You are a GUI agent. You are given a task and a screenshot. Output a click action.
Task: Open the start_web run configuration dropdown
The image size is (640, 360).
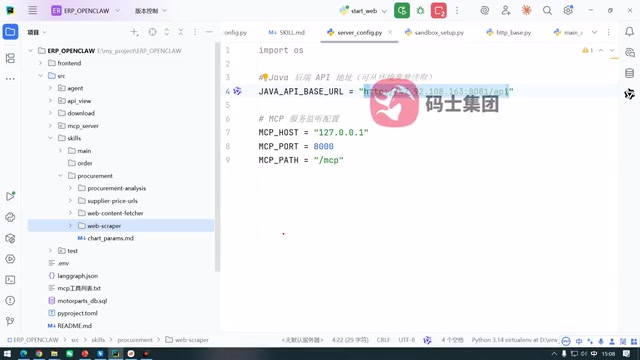[x=363, y=11]
